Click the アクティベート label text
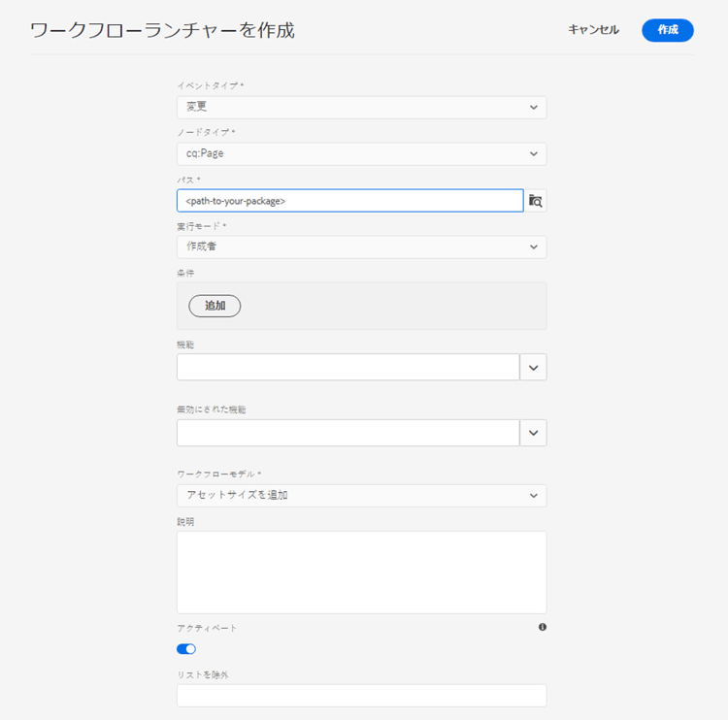The width and height of the screenshot is (728, 720). point(207,628)
